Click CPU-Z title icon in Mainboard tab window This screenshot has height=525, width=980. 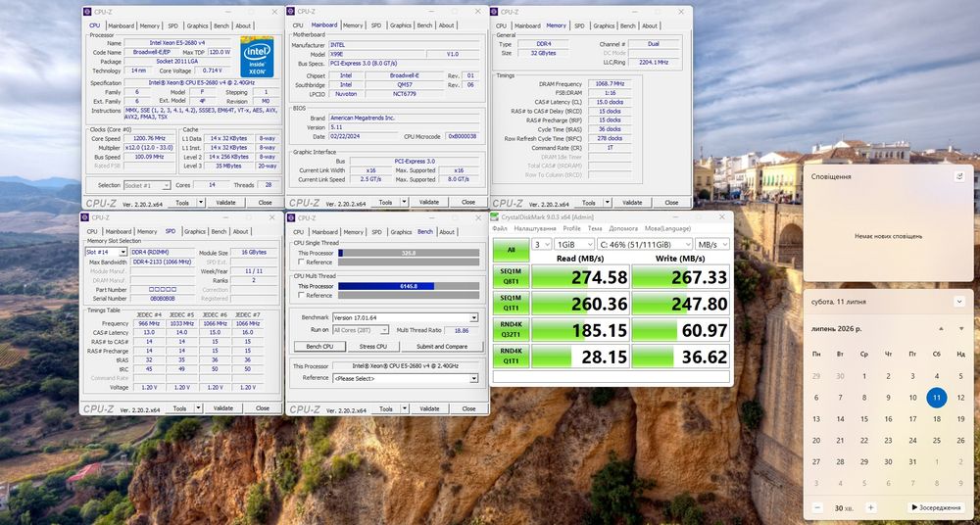(291, 11)
